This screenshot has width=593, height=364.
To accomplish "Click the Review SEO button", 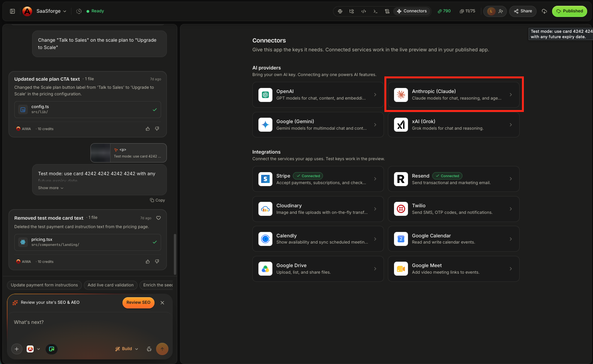I will click(x=138, y=303).
